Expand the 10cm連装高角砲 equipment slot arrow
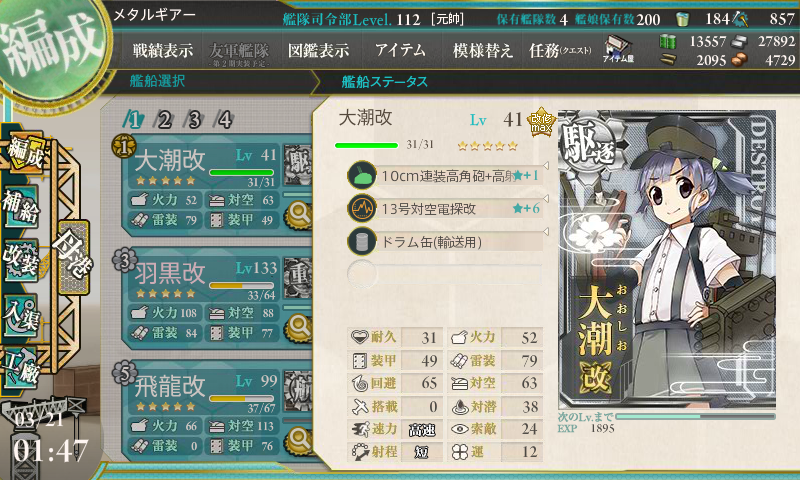 coord(545,166)
